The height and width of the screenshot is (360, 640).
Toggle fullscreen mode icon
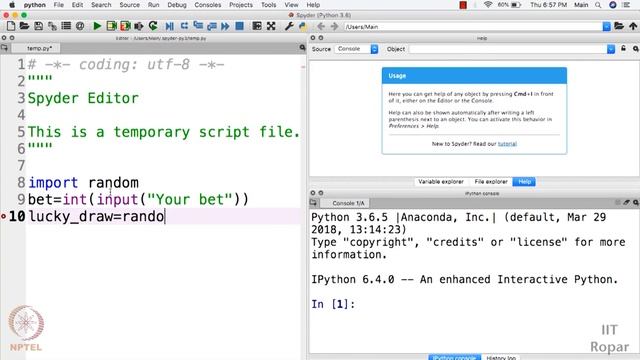(271, 27)
